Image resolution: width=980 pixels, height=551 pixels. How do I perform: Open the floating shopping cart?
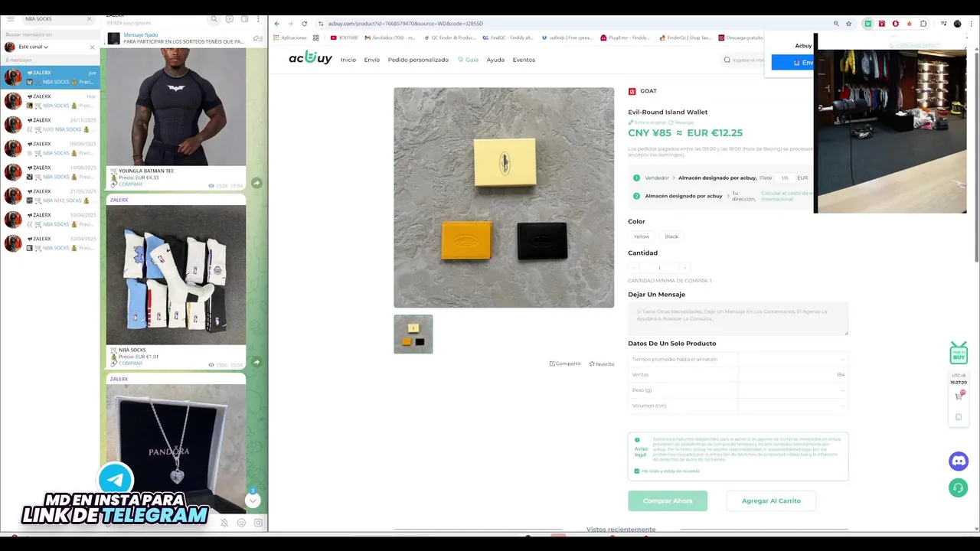coord(959,396)
